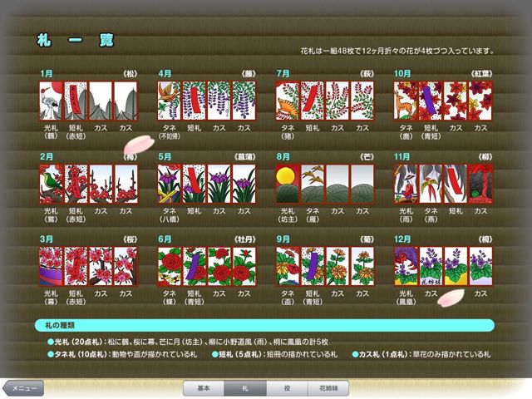Select the January red poetry ribbon card

pyautogui.click(x=76, y=101)
